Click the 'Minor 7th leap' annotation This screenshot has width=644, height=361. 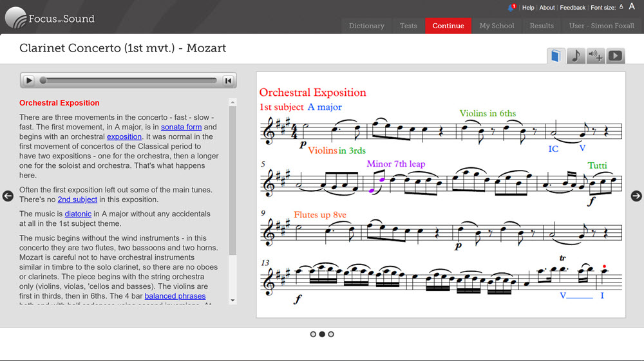point(396,163)
